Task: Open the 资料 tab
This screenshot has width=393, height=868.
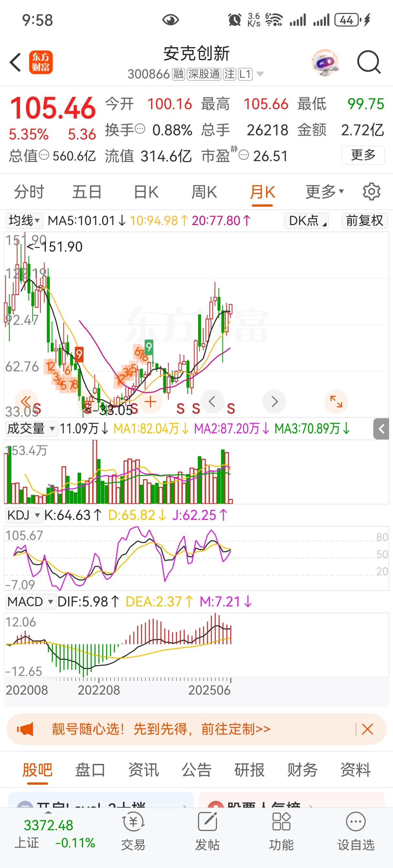Action: coord(356,770)
